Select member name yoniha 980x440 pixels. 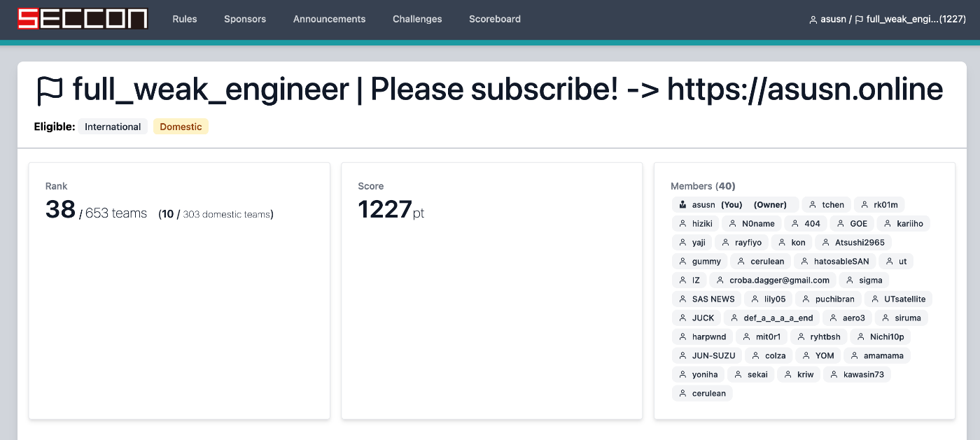705,375
